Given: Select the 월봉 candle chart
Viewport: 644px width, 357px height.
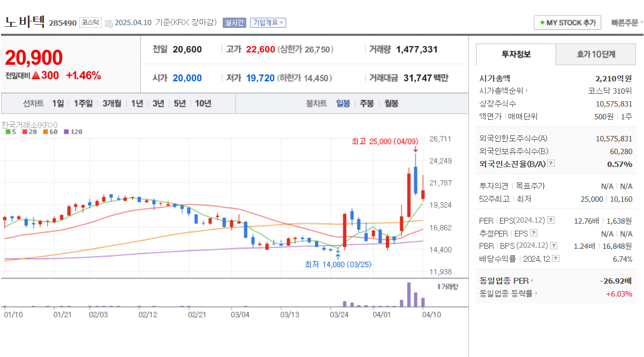Looking at the screenshot, I should pyautogui.click(x=391, y=103).
